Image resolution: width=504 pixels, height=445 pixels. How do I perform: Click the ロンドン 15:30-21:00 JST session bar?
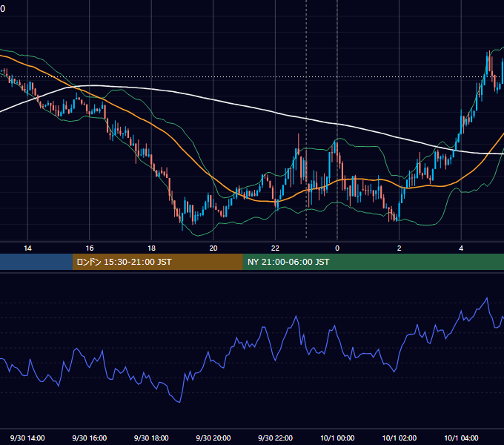pos(157,262)
